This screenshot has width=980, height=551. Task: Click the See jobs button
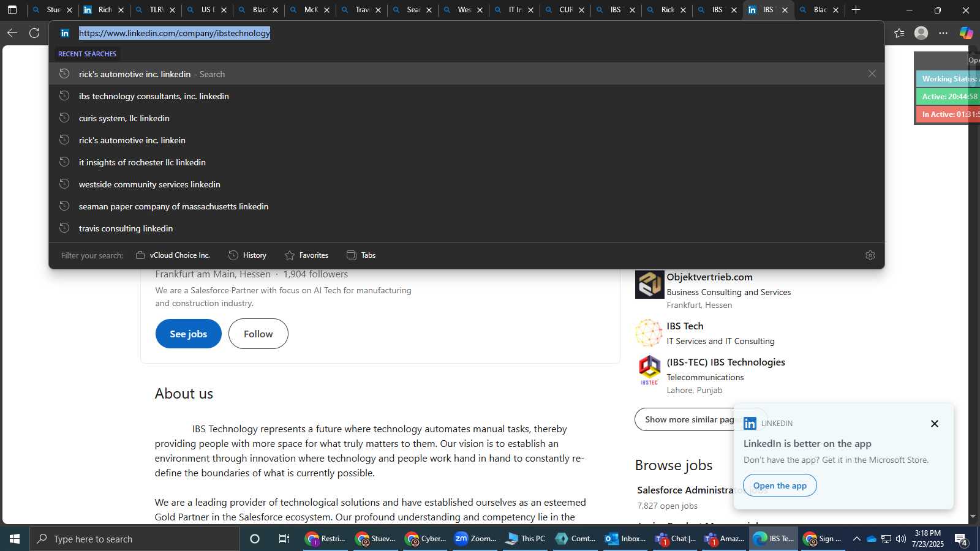tap(189, 334)
